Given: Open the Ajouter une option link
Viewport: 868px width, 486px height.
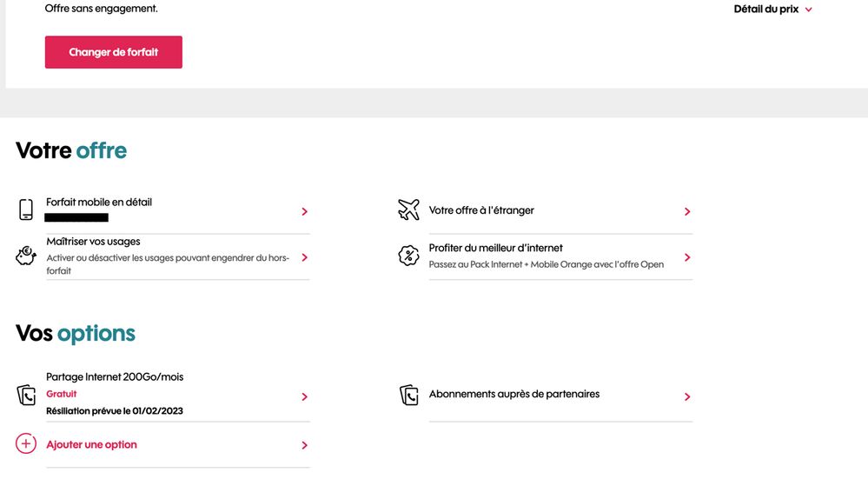Looking at the screenshot, I should pos(91,444).
